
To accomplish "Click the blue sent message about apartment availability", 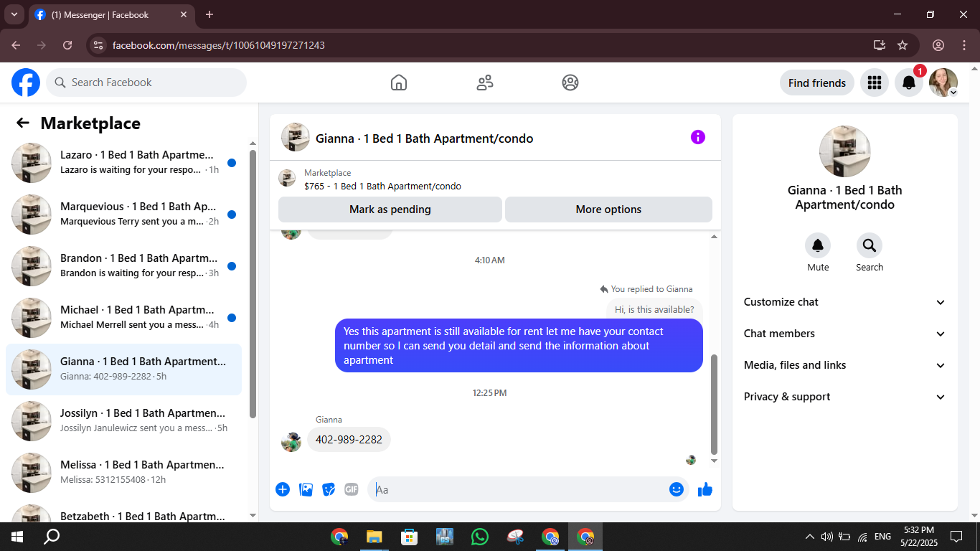I will pos(519,346).
